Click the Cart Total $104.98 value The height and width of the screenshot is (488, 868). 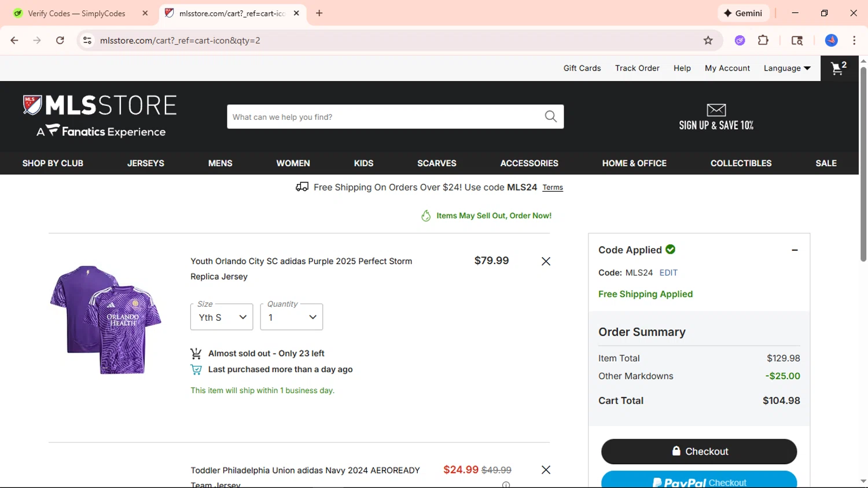[x=781, y=401]
